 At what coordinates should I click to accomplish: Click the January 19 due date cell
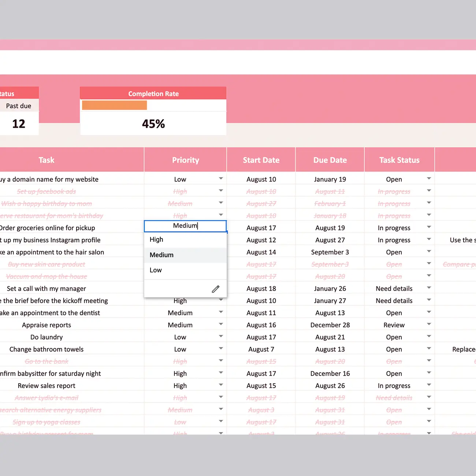coord(330,179)
